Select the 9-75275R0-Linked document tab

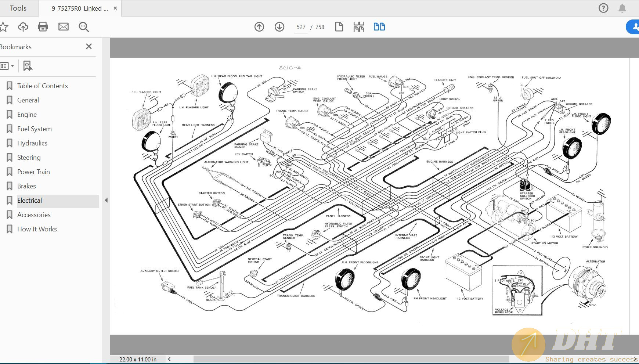[77, 8]
